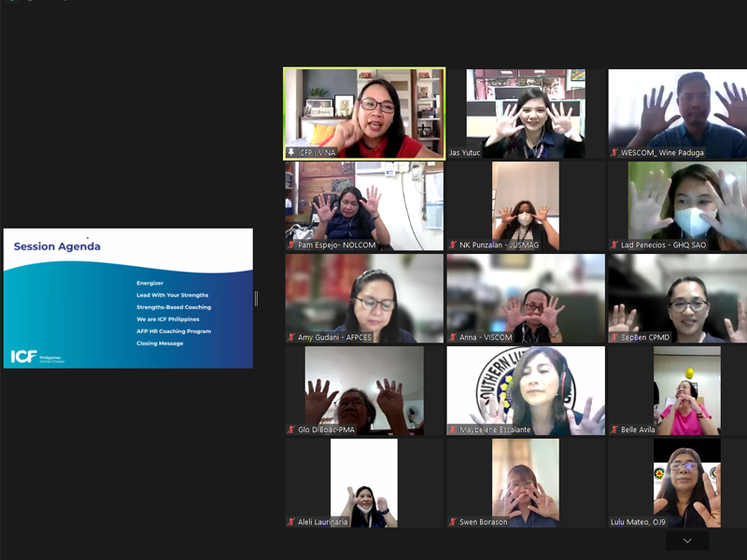The image size is (747, 560).
Task: Click muted mic icon beside Anna - VISCOM
Action: click(453, 337)
